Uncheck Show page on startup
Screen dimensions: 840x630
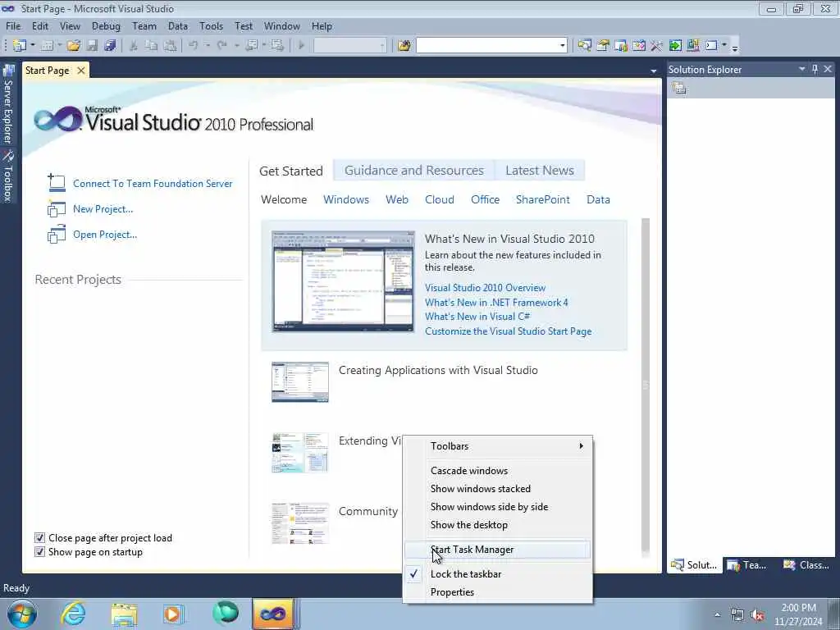39,552
